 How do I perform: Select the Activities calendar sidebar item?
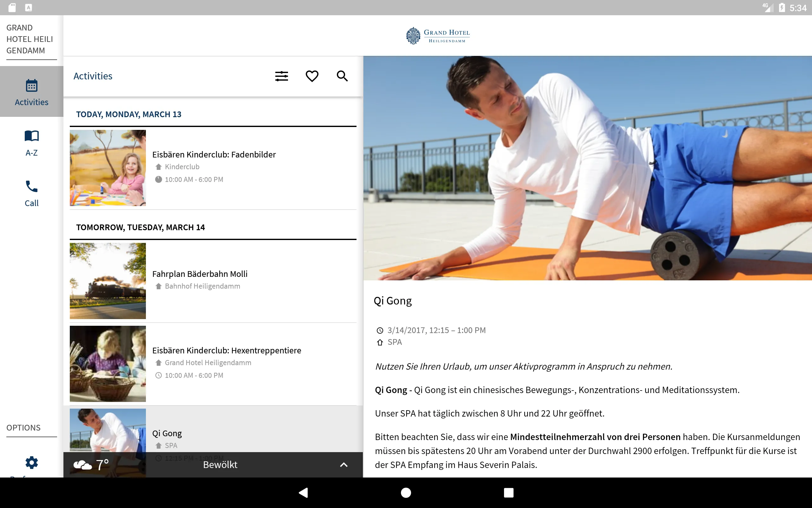point(31,91)
